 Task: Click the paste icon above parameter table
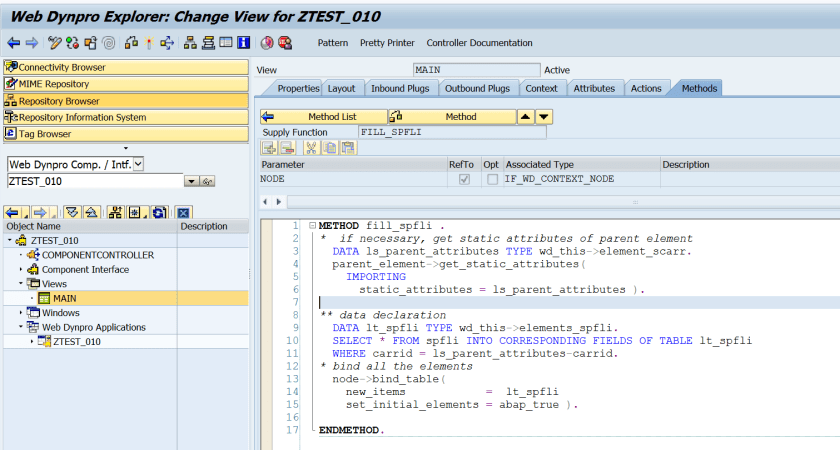pyautogui.click(x=347, y=148)
